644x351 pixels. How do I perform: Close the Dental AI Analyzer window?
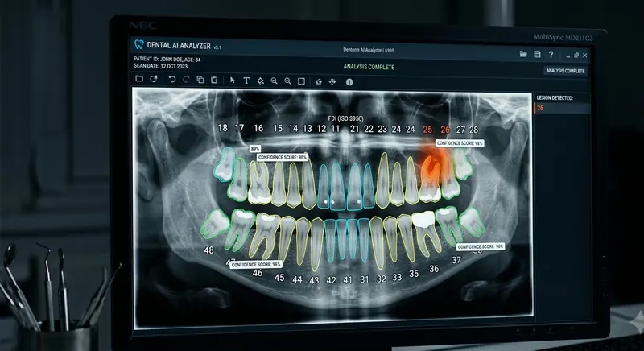click(585, 56)
